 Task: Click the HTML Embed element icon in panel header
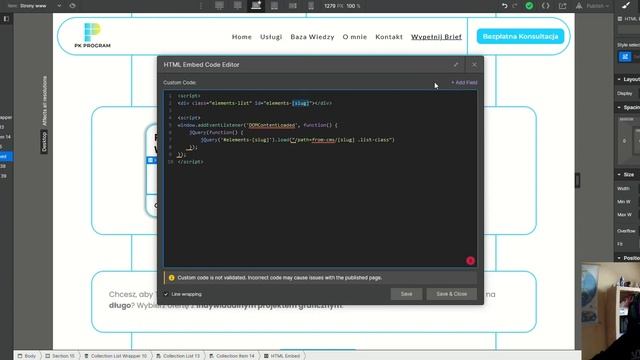pyautogui.click(x=620, y=19)
